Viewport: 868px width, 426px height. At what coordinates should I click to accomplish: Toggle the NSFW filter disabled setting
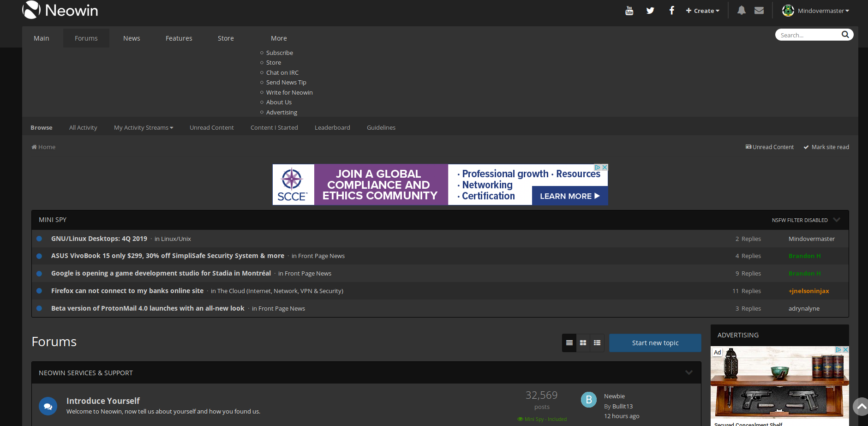click(x=800, y=220)
